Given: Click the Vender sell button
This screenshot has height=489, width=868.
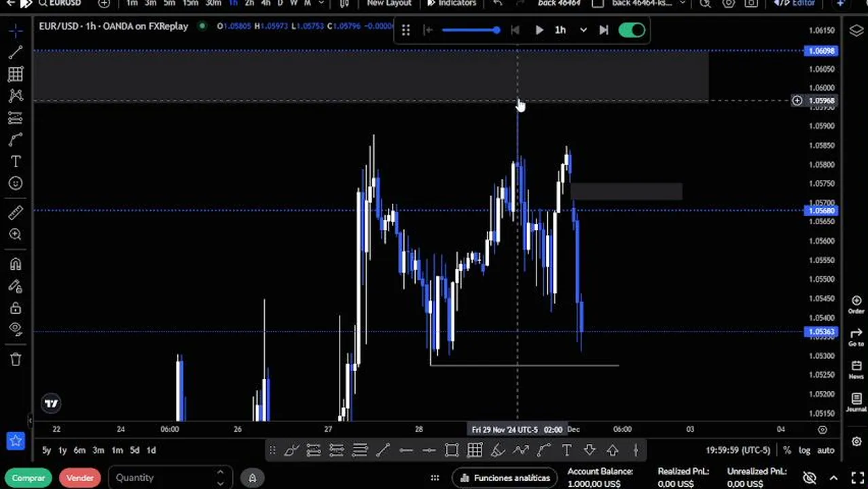Looking at the screenshot, I should tap(79, 478).
